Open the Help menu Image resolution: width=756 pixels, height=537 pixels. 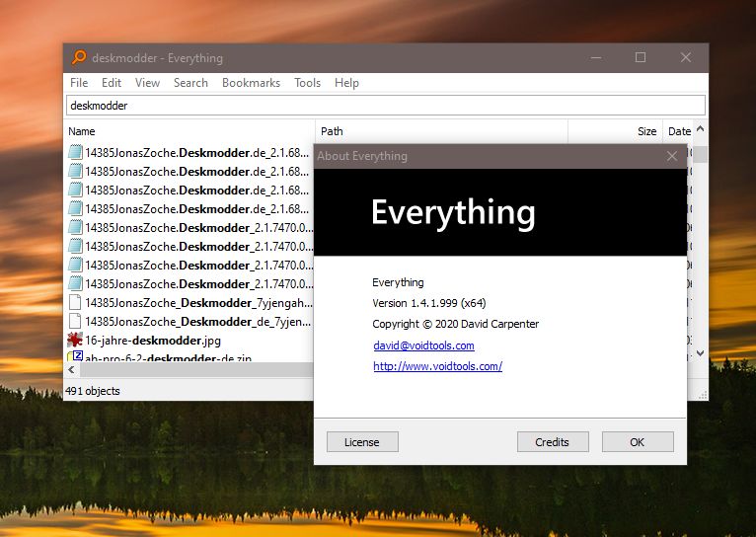pyautogui.click(x=346, y=83)
